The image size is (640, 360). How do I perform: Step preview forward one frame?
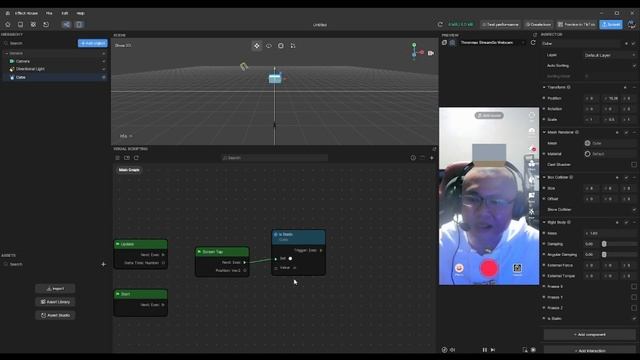coord(493,350)
